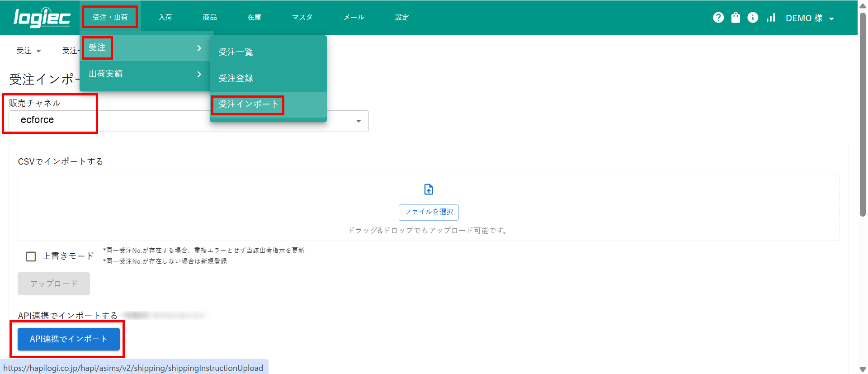Click the bar chart statistics icon
This screenshot has width=868, height=374.
tap(770, 18)
